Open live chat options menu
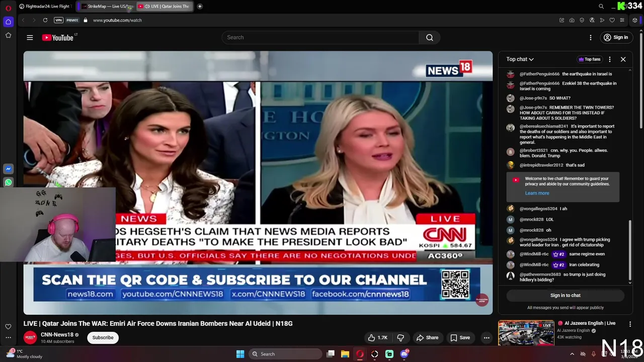The height and width of the screenshot is (362, 644). (610, 59)
